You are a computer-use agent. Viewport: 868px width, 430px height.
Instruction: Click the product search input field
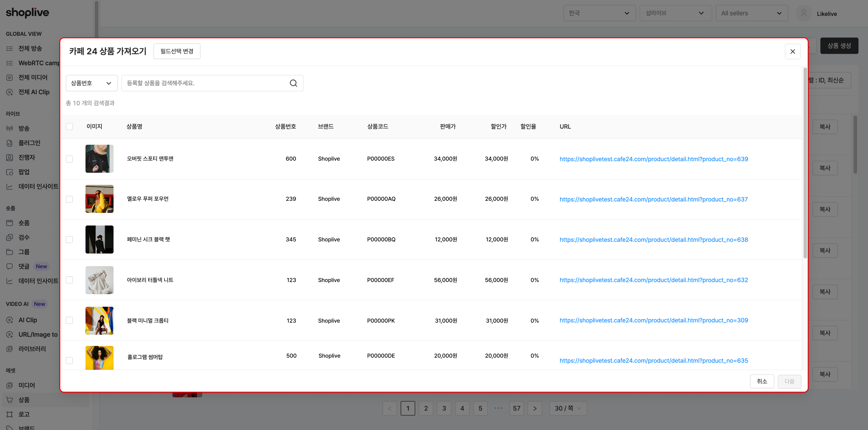[x=212, y=83]
